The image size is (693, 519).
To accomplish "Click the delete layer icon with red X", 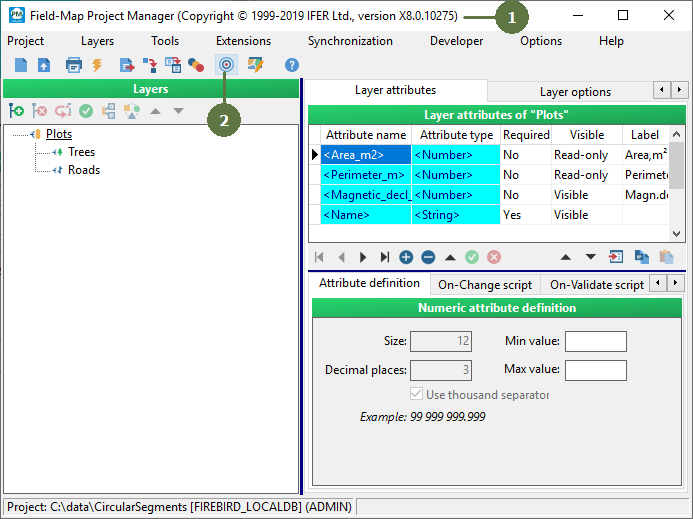I will tap(40, 111).
